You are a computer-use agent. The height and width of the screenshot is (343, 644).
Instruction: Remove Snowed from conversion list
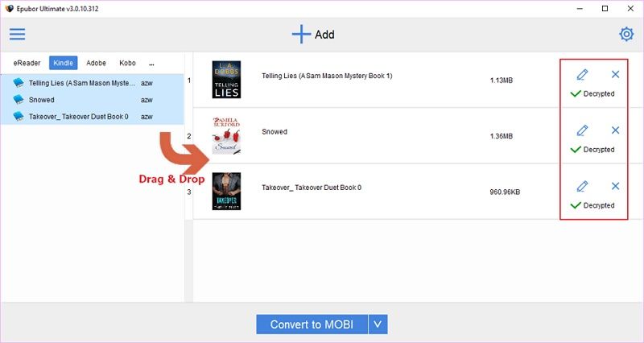(x=615, y=130)
